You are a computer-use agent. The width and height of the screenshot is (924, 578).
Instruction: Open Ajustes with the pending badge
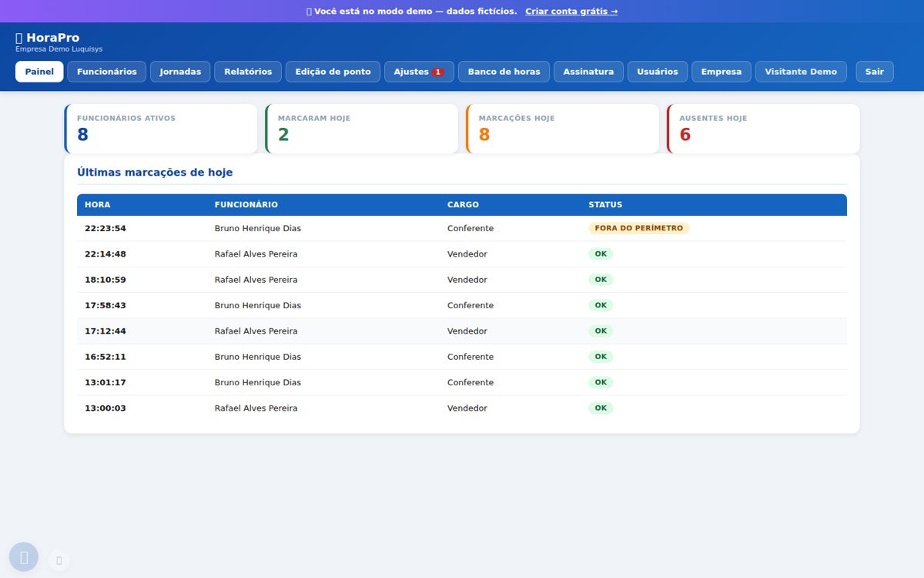[x=419, y=72]
